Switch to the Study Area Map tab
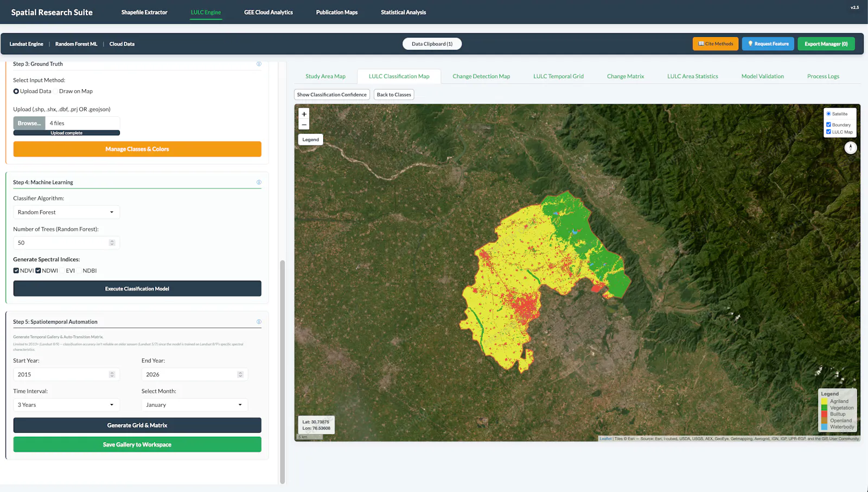Image resolution: width=868 pixels, height=492 pixels. [x=325, y=77]
